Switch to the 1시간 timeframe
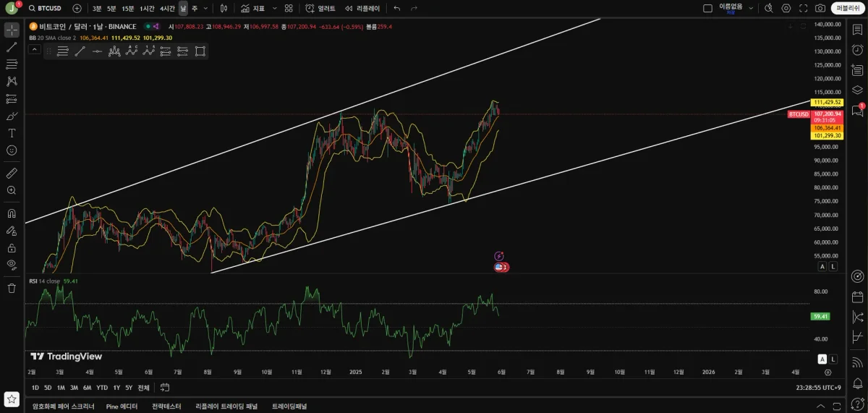Viewport: 868px width, 413px height. click(x=147, y=8)
